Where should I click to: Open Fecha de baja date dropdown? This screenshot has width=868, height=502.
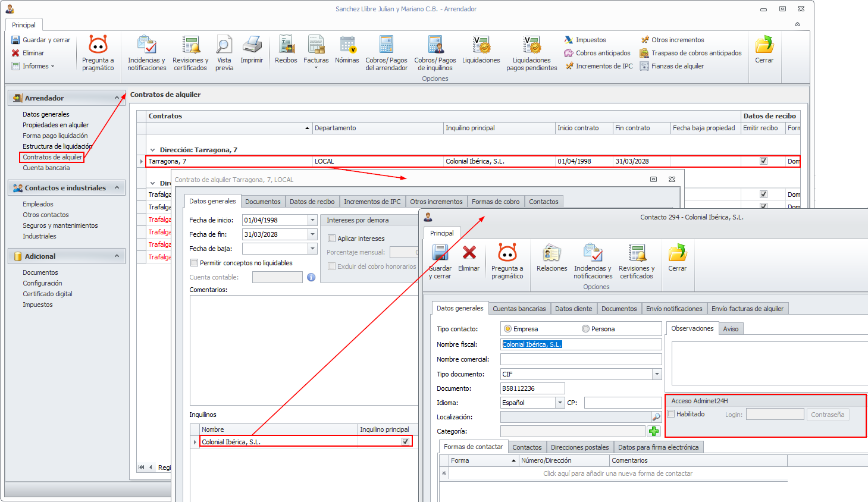[x=312, y=249]
